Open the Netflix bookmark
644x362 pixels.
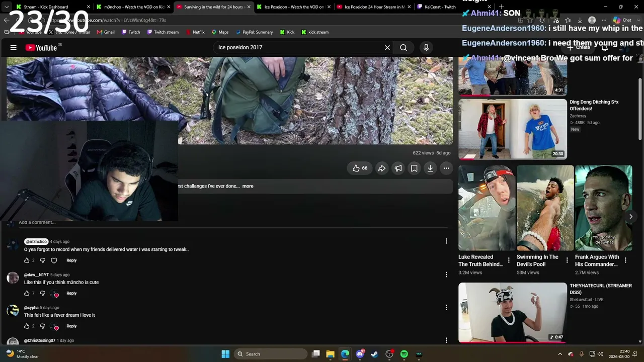195,32
